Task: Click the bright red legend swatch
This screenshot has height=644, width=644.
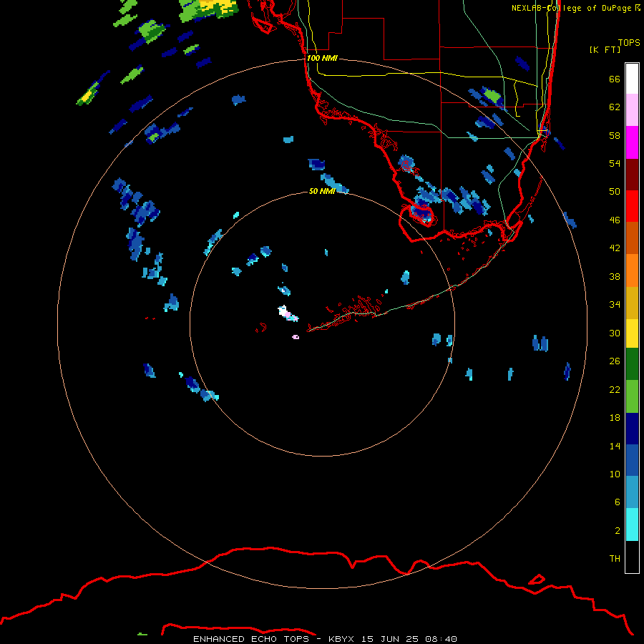Action: click(632, 206)
